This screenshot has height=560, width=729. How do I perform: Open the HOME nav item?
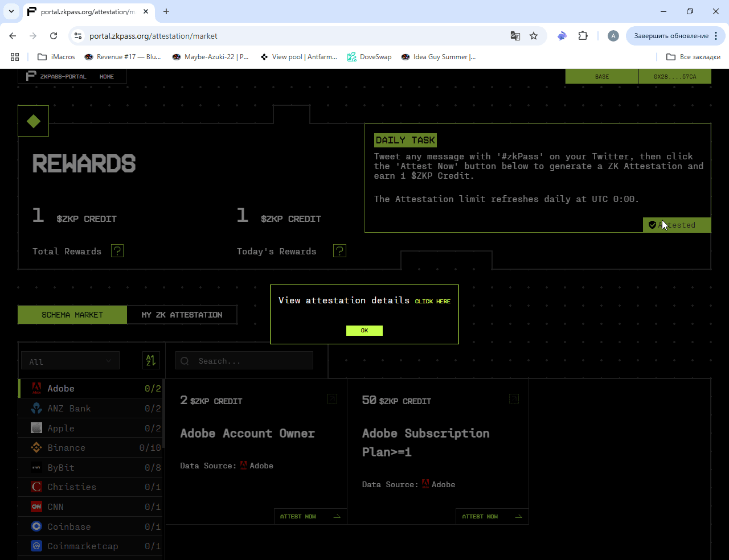[x=107, y=76]
